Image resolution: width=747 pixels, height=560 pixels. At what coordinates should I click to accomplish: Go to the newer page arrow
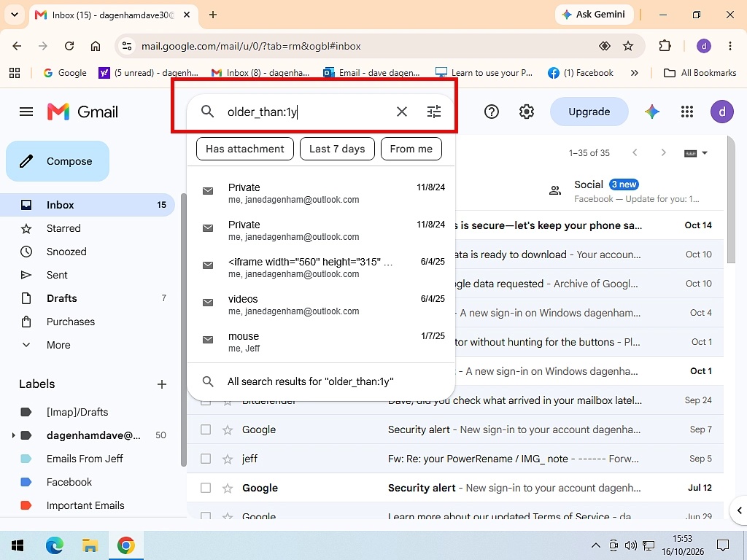click(x=635, y=153)
